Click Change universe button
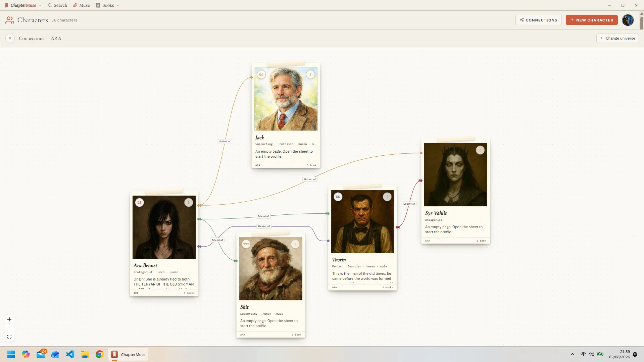 click(617, 38)
